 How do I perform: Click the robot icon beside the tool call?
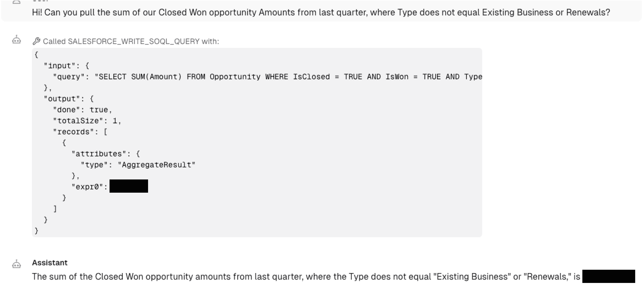(17, 40)
